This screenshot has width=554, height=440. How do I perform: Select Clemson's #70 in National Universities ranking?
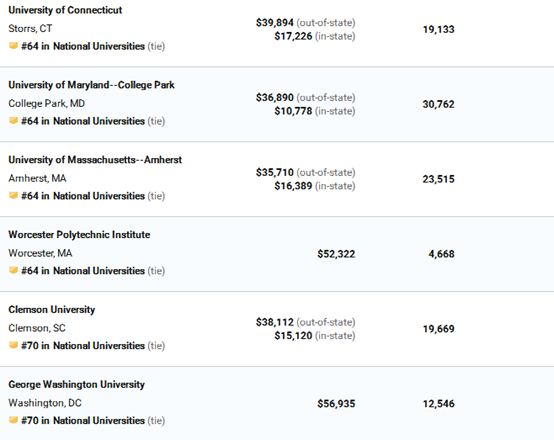(x=83, y=346)
